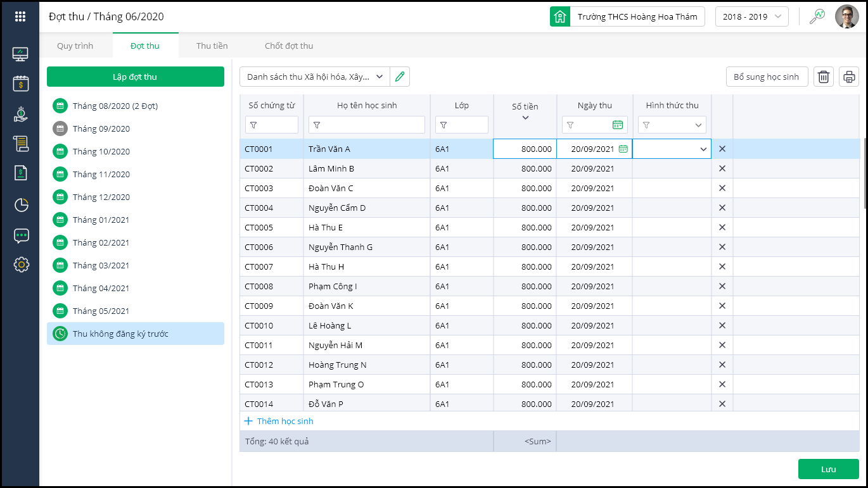Click the green pencil edit icon
The width and height of the screenshot is (868, 488).
(x=399, y=77)
